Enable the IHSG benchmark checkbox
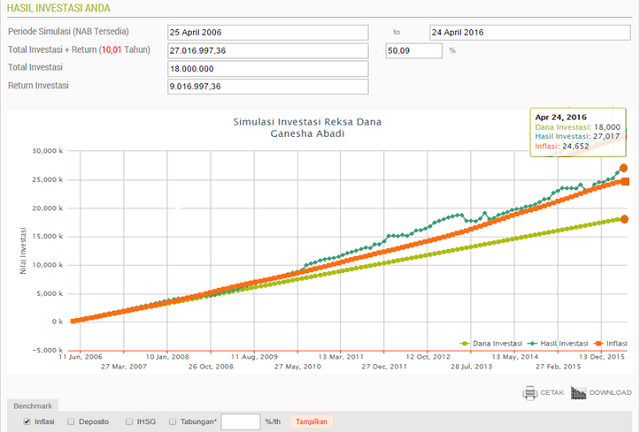 129,422
